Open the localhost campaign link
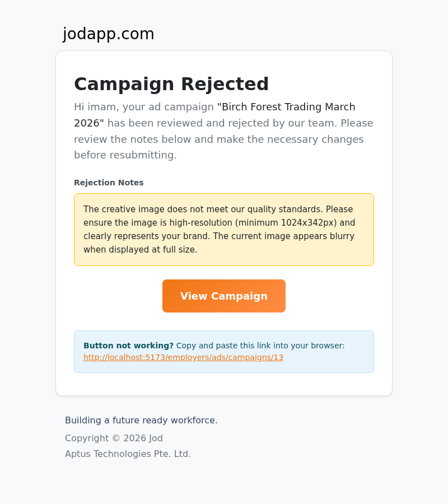Viewport: 448px width, 504px height. coord(183,357)
